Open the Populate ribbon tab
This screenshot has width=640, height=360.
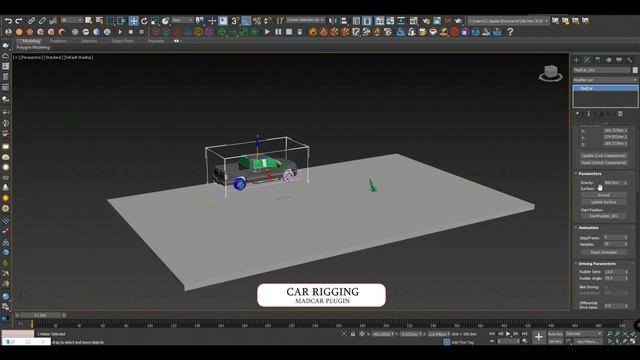tap(156, 41)
